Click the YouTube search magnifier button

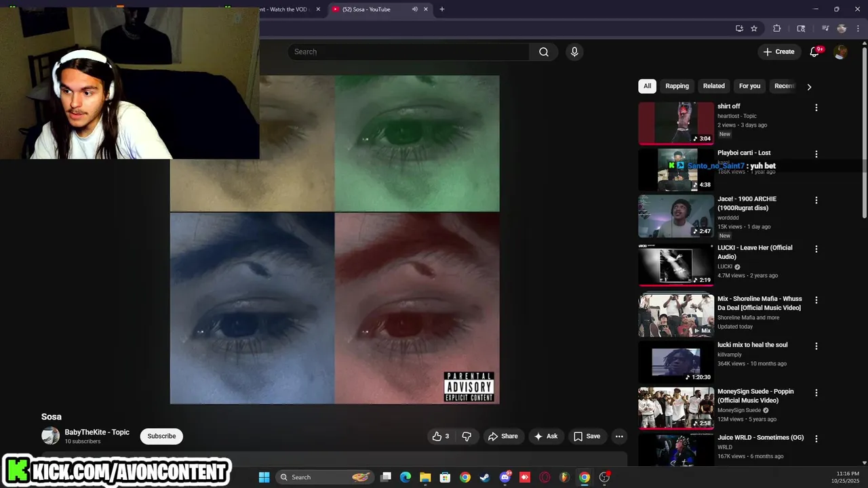tap(543, 52)
